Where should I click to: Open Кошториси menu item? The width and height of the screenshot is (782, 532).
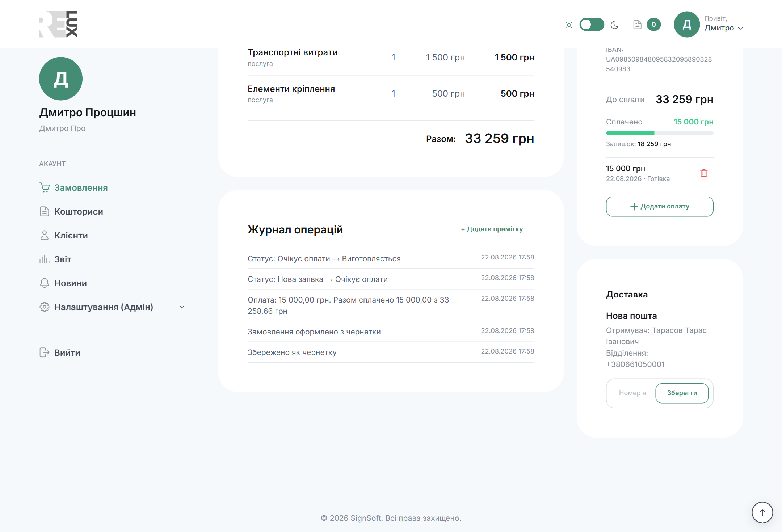pos(79,211)
